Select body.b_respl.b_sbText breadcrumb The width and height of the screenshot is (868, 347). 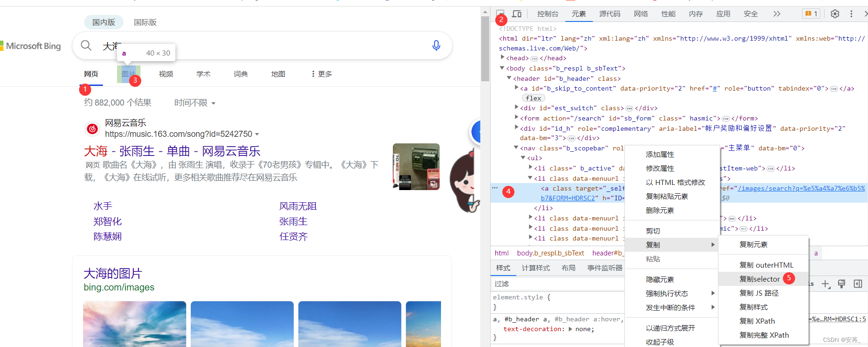pyautogui.click(x=550, y=253)
